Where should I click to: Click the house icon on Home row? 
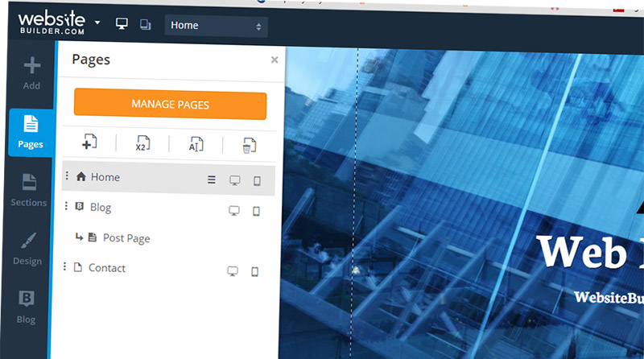(81, 176)
